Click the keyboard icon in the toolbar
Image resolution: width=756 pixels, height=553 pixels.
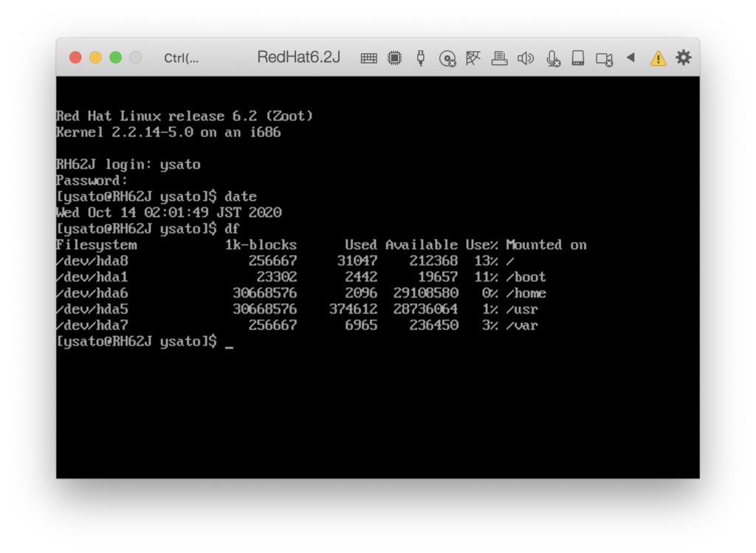[368, 58]
